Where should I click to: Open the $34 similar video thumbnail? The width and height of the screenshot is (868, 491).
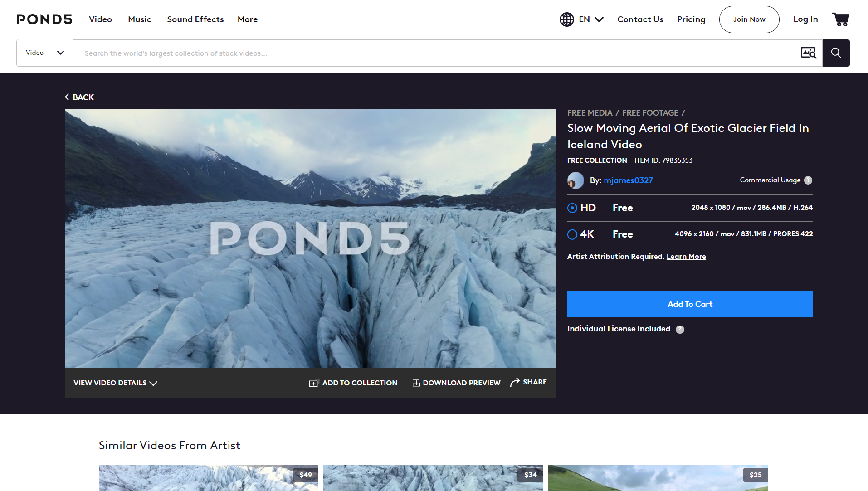click(x=433, y=478)
